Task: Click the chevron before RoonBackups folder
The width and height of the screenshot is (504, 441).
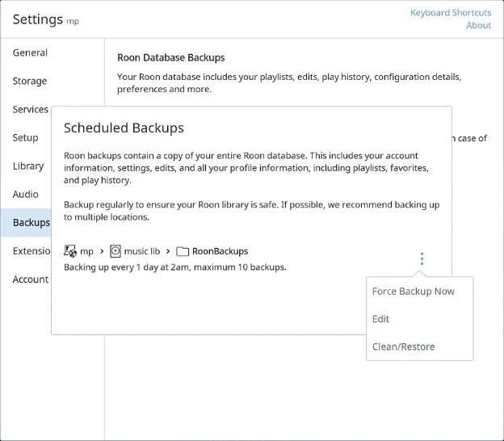Action: [168, 251]
